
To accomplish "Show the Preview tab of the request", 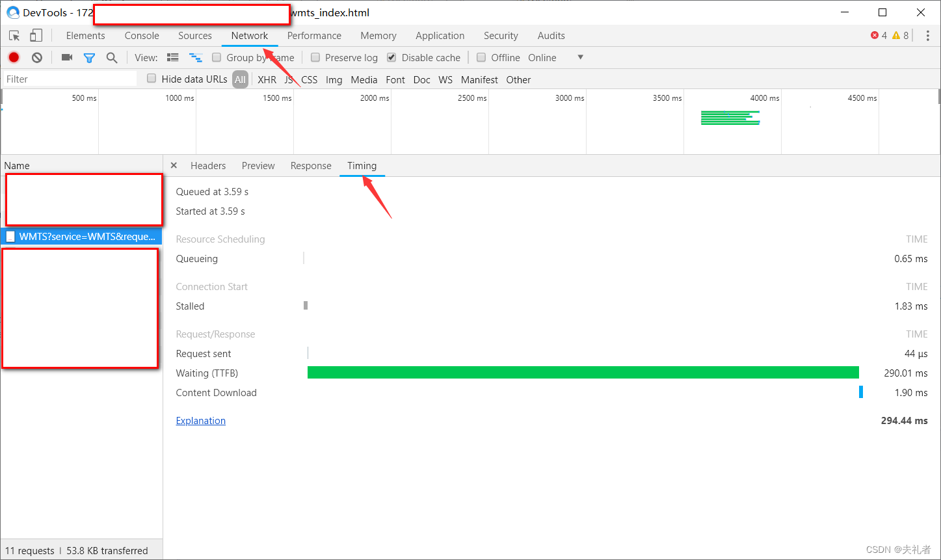I will [x=258, y=166].
